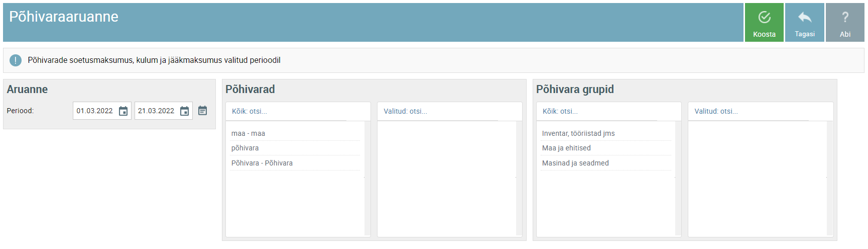Pick the 'Maa ja ehitised' group
The width and height of the screenshot is (868, 249).
pos(566,148)
